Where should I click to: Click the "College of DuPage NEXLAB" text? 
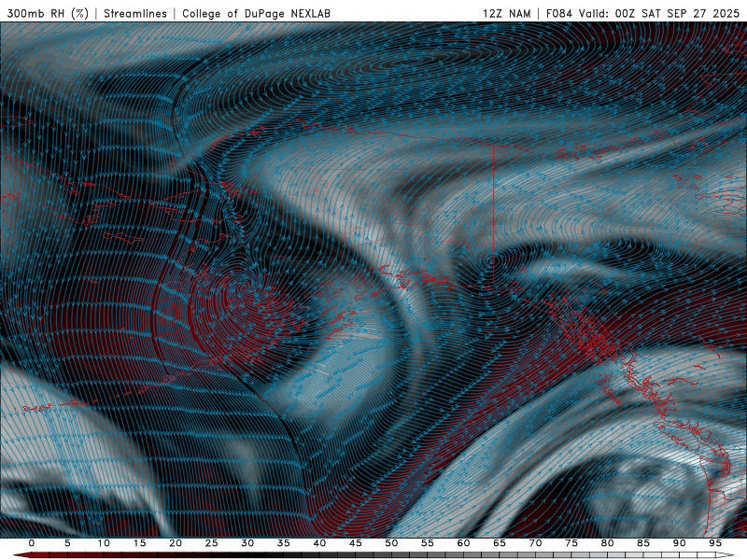(256, 13)
